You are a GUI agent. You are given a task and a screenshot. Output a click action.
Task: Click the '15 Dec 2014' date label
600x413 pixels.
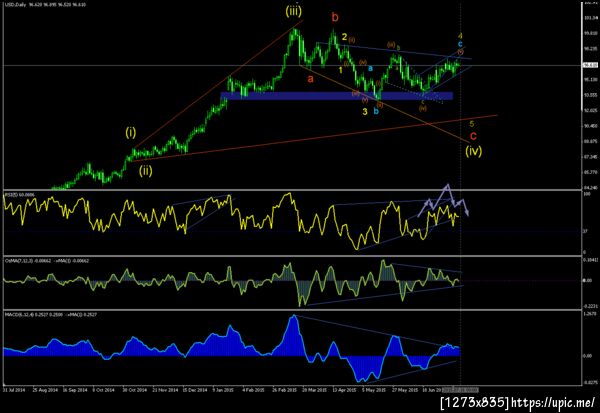coord(195,390)
